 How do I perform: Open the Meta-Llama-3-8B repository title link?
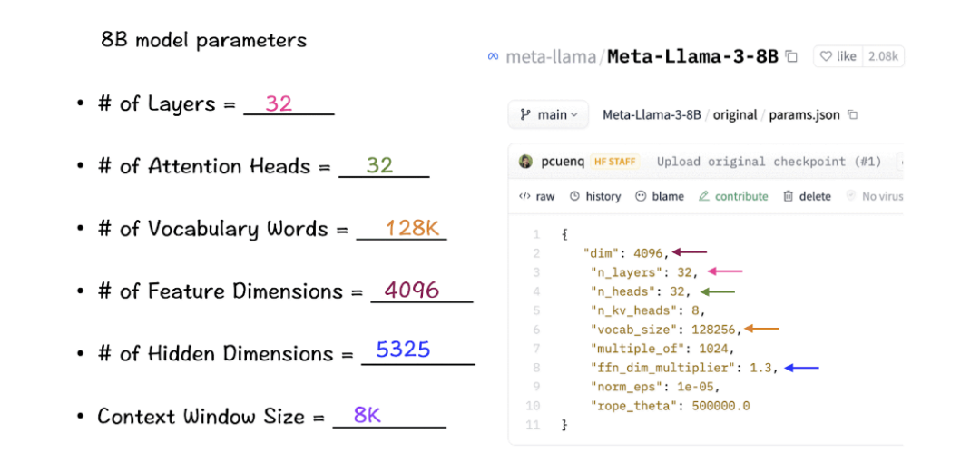(x=692, y=56)
